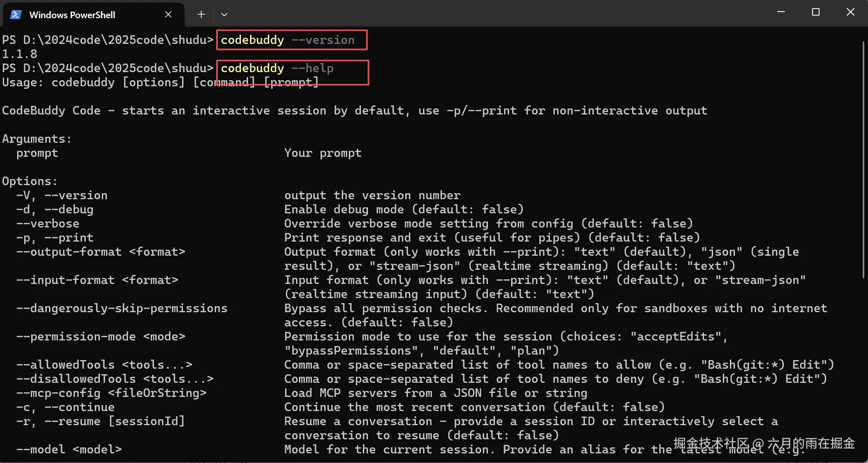Close the terminal window
Screen dimensions: 868x463
coord(850,12)
